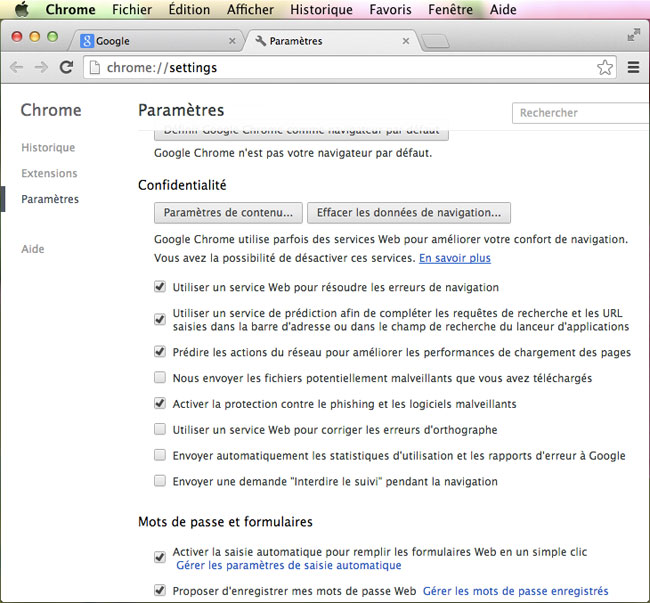This screenshot has width=650, height=603.
Task: Open the Afficher menu
Action: point(250,9)
